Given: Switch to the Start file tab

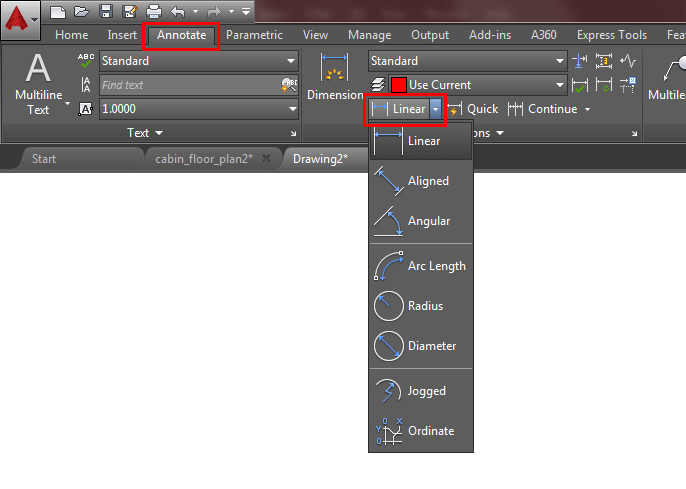Looking at the screenshot, I should click(x=44, y=159).
